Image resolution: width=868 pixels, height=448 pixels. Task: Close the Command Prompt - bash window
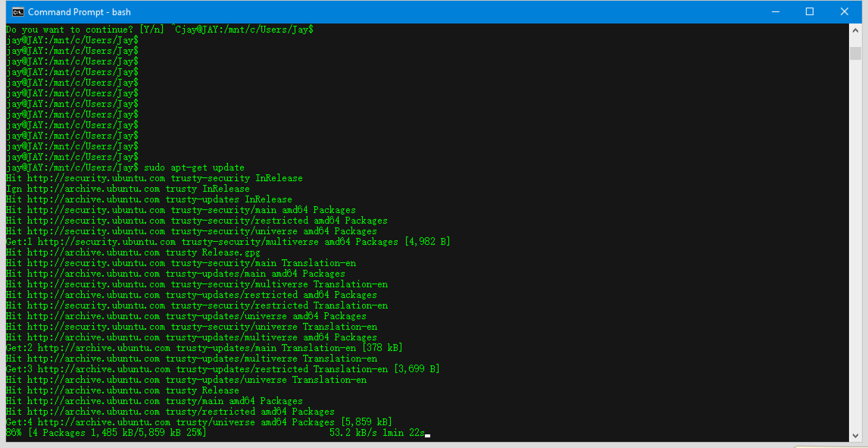(x=844, y=12)
